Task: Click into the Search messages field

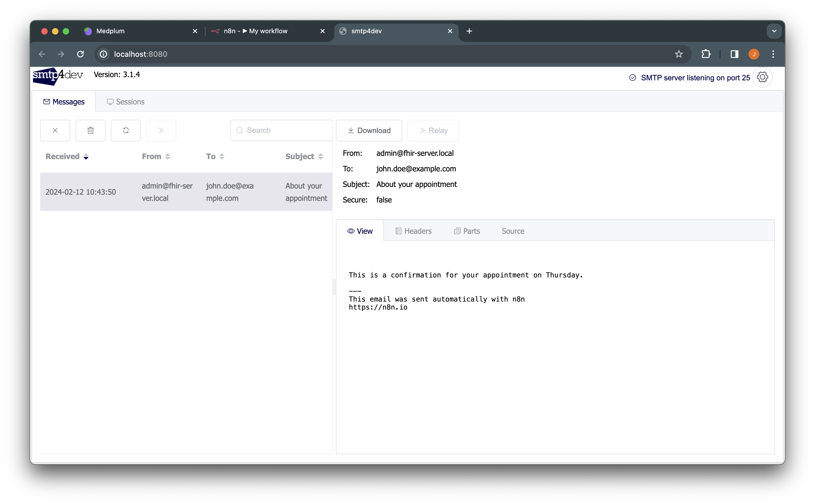Action: (x=281, y=130)
